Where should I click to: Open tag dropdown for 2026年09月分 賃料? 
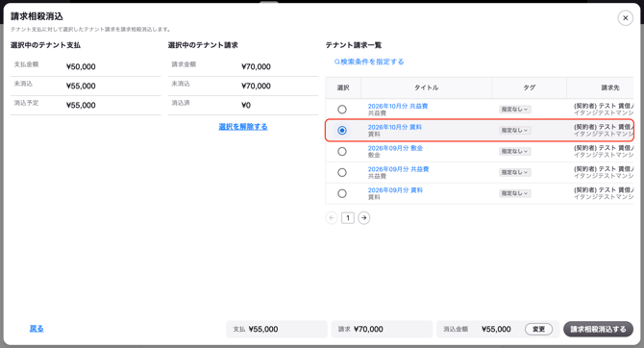514,193
